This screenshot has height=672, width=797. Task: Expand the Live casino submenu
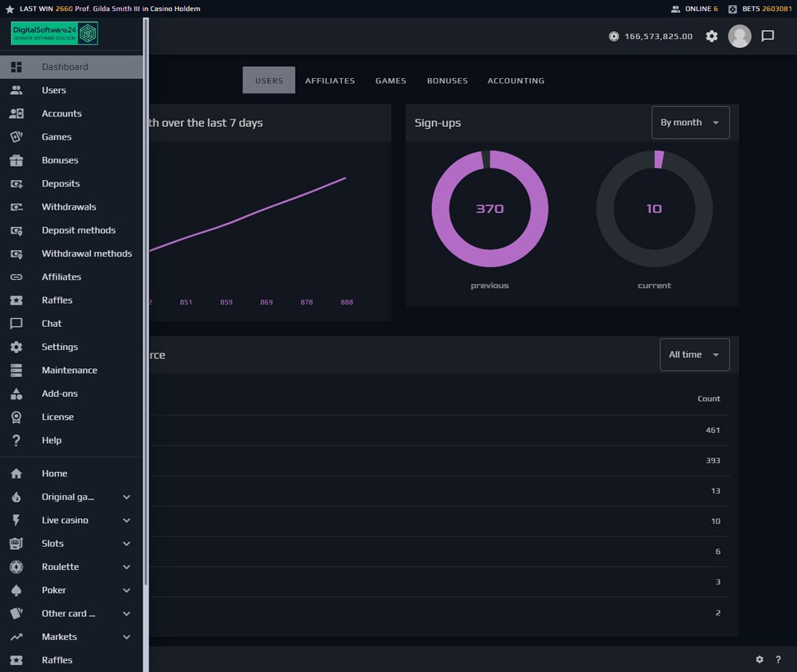pyautogui.click(x=126, y=521)
